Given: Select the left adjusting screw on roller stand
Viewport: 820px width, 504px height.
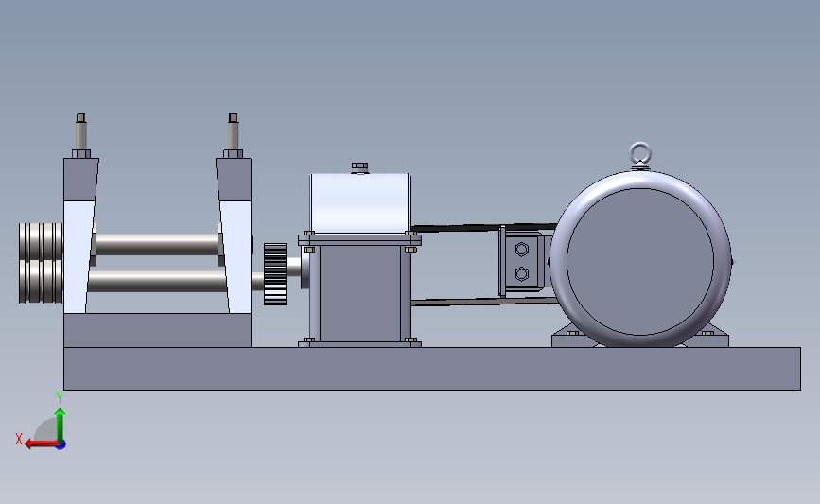Looking at the screenshot, I should click(x=80, y=135).
